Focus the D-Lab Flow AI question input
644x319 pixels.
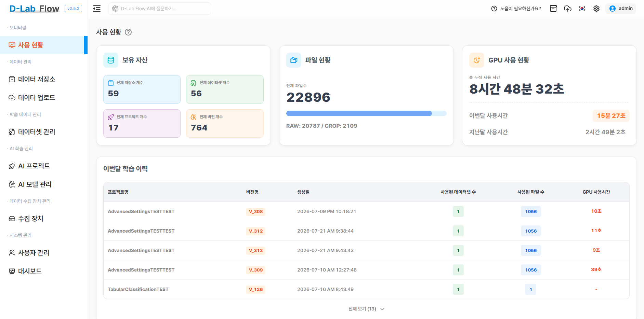click(x=160, y=9)
